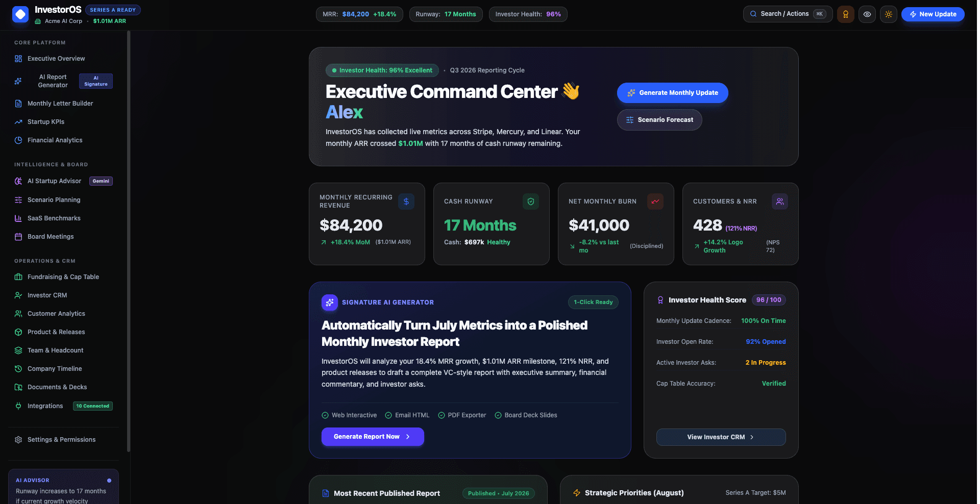Open Integrations page
This screenshot has height=504, width=980.
pyautogui.click(x=63, y=406)
